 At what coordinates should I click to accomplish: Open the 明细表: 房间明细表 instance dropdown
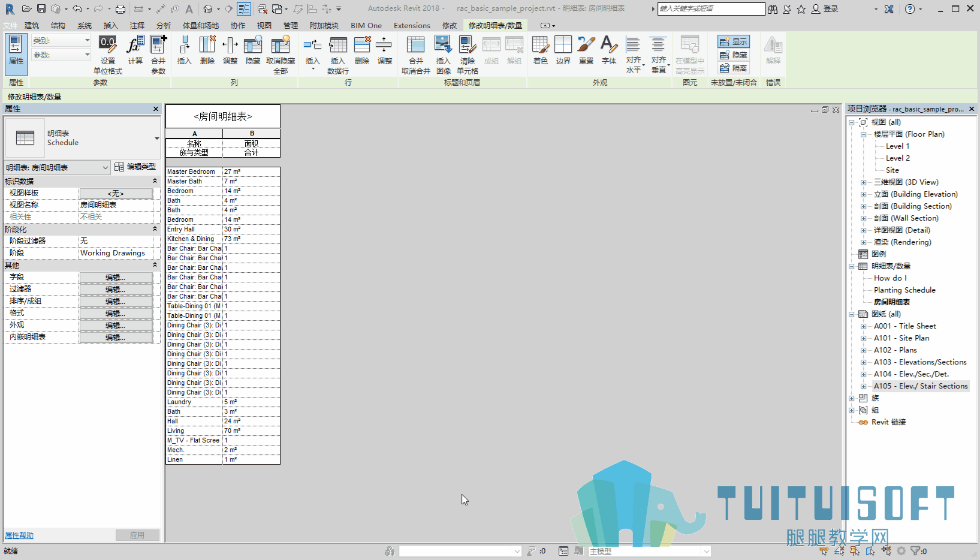(57, 167)
